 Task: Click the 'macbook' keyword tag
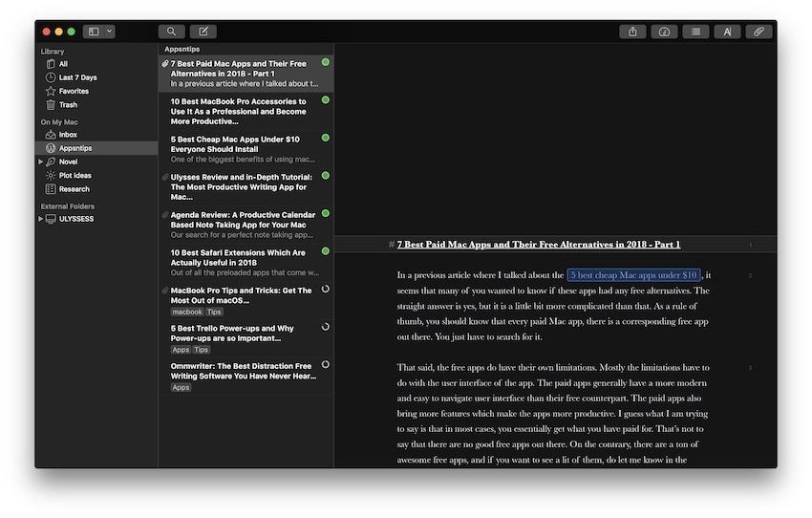187,312
